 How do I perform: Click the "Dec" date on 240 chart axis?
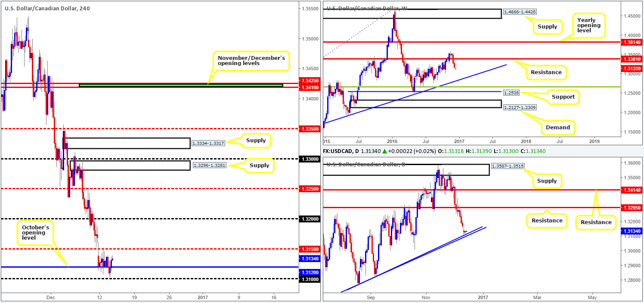pos(51,297)
